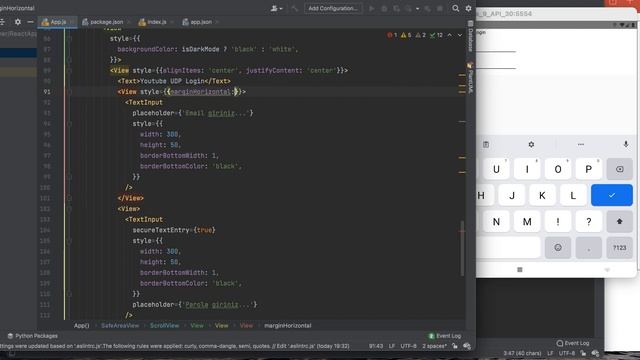
Task: Change the 2 spaces indent setting
Action: point(434,346)
